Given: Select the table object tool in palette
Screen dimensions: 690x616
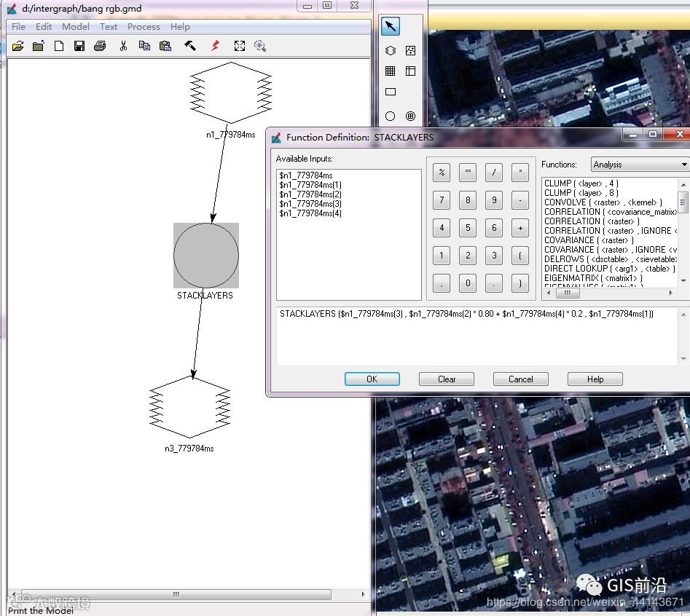Looking at the screenshot, I should pyautogui.click(x=410, y=71).
